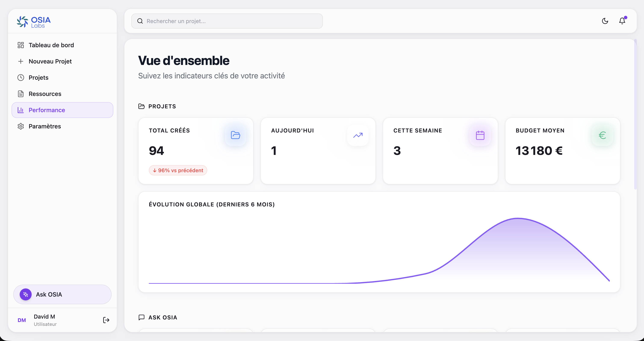
Task: Click the calendar icon in Cette Semaine card
Action: click(480, 135)
